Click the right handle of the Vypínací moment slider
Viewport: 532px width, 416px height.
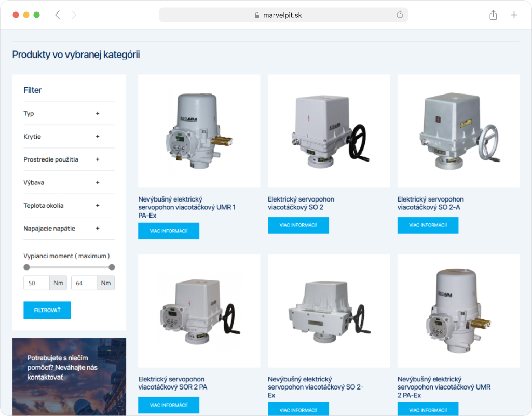point(112,267)
